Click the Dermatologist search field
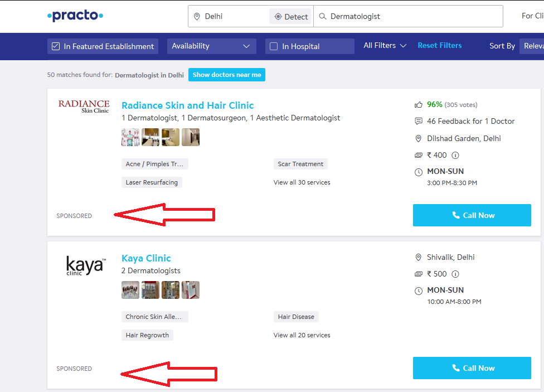 408,16
